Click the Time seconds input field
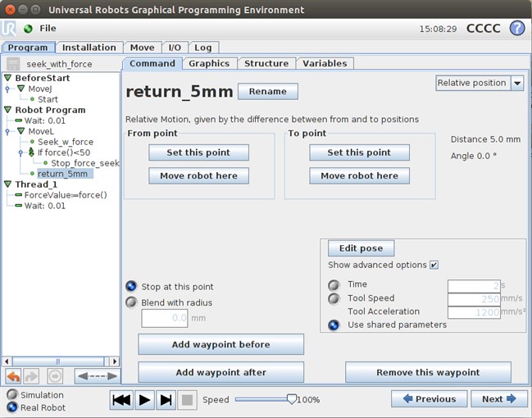 (474, 286)
